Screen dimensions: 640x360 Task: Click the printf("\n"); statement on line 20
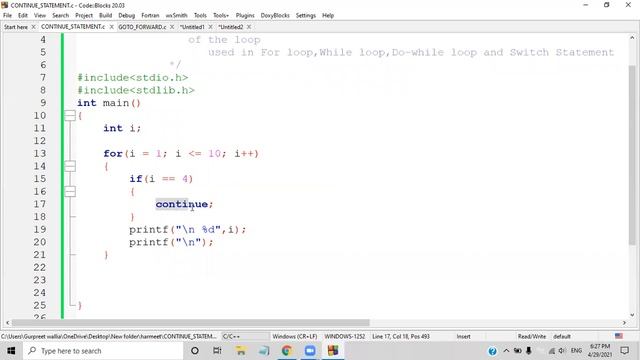point(171,242)
